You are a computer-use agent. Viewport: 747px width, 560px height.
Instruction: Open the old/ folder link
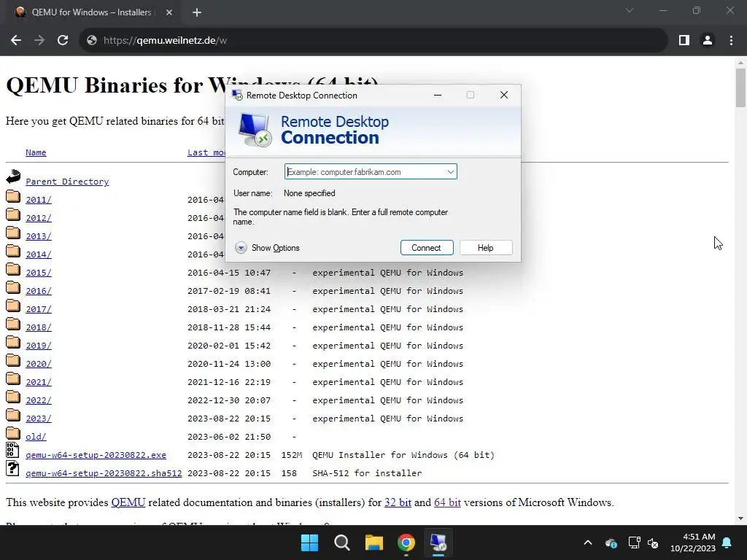[x=36, y=437]
